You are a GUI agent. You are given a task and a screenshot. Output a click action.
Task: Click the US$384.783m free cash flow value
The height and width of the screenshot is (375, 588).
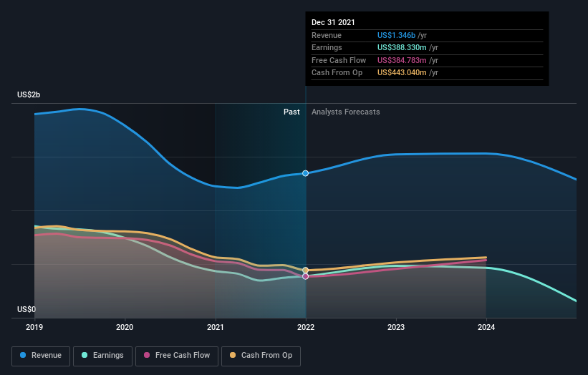point(402,60)
